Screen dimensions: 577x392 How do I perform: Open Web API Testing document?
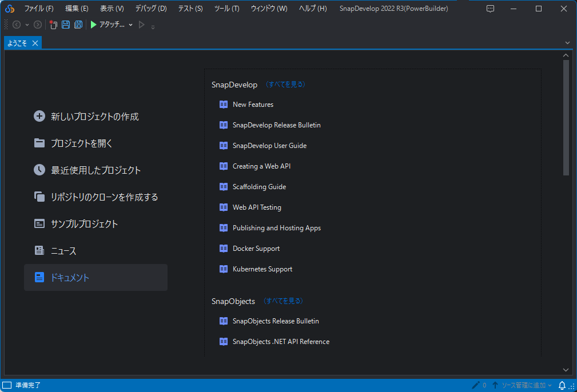tap(257, 207)
